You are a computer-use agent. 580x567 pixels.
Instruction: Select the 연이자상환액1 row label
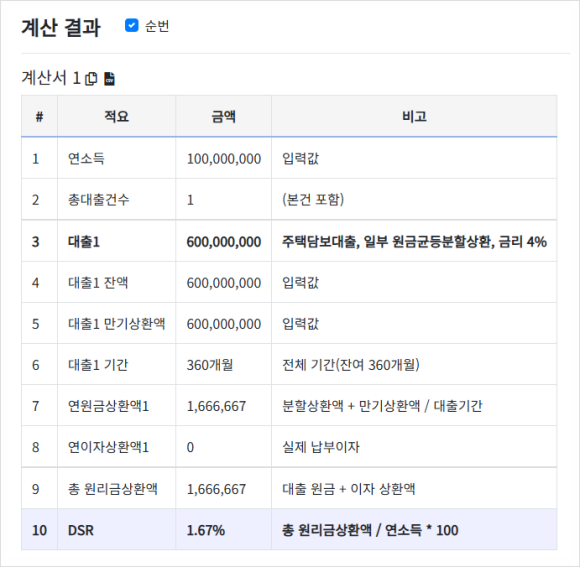click(108, 447)
